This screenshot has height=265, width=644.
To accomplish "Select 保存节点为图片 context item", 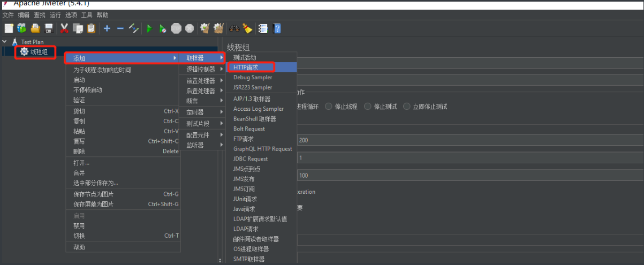I will 123,194.
